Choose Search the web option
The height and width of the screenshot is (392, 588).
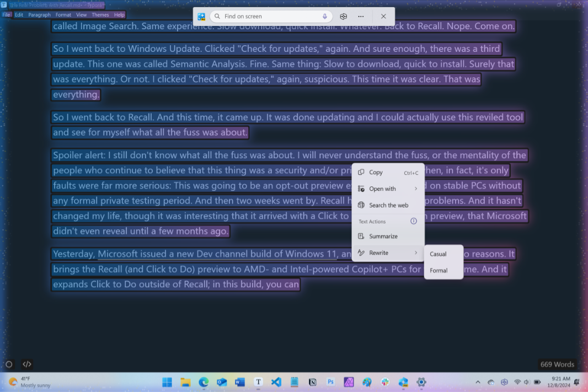pyautogui.click(x=388, y=205)
